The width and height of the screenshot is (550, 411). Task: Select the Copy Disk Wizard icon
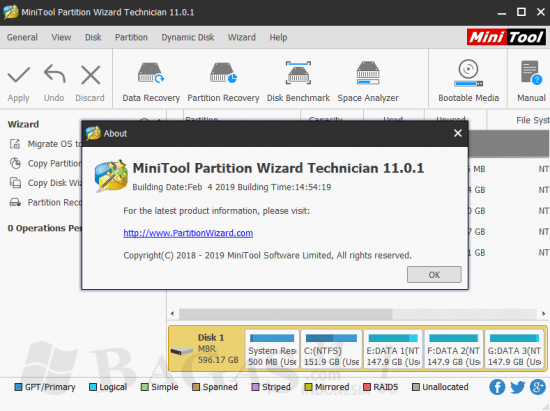15,183
